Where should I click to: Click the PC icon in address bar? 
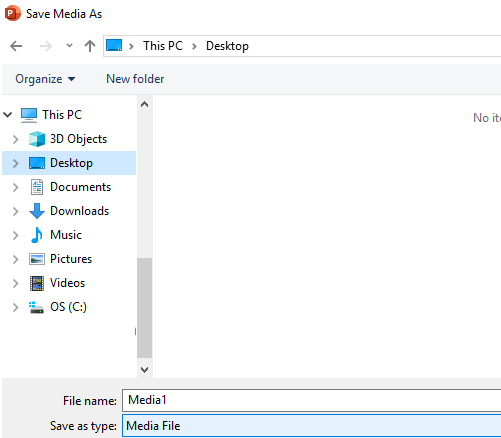pos(114,45)
